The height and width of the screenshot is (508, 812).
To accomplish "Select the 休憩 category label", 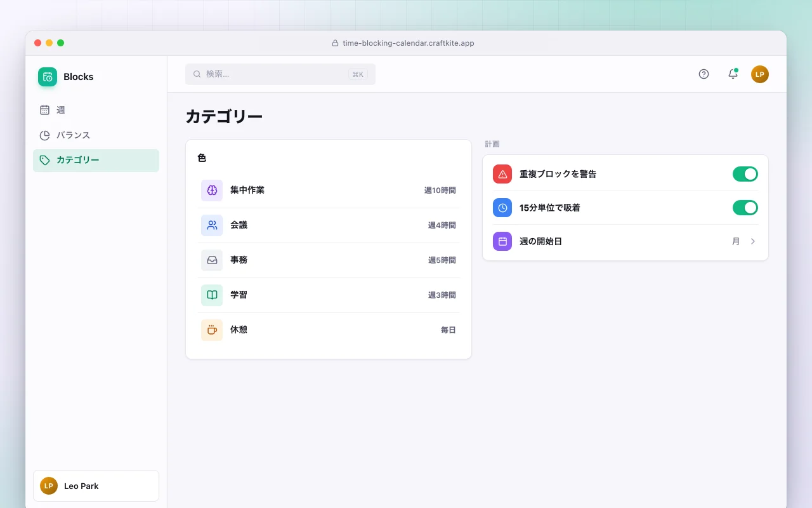I will click(239, 330).
